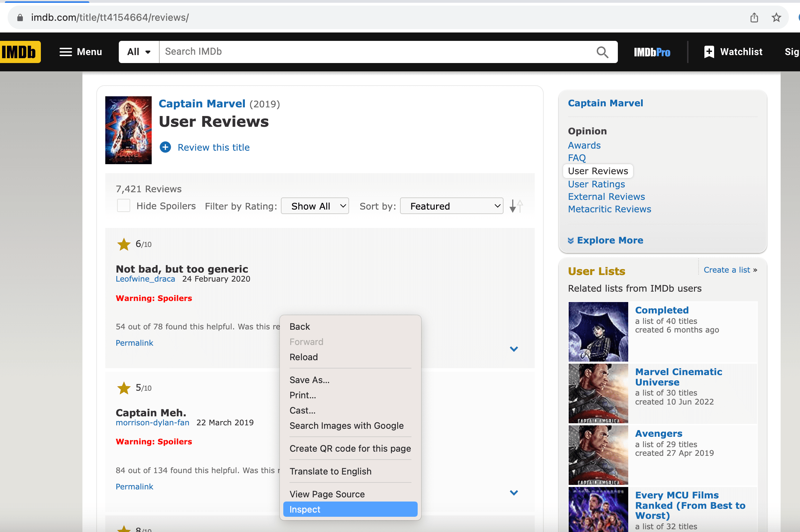Open the Filter by Rating dropdown
Screen dimensions: 800x532
pos(314,206)
